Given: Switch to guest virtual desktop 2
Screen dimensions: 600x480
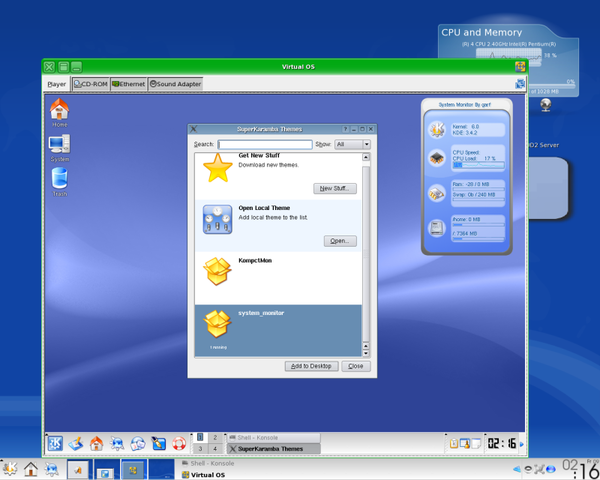Looking at the screenshot, I should [x=215, y=438].
